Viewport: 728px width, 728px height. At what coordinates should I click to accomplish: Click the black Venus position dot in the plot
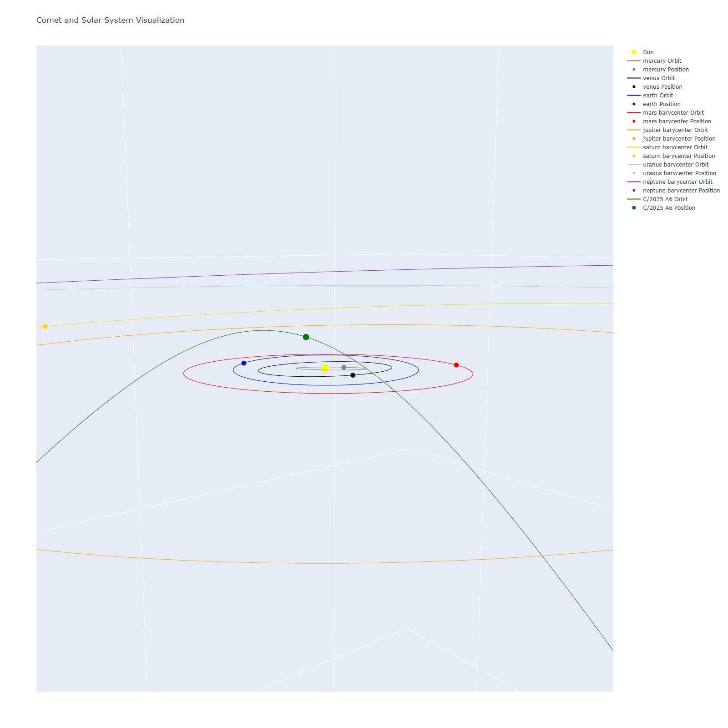click(x=353, y=375)
